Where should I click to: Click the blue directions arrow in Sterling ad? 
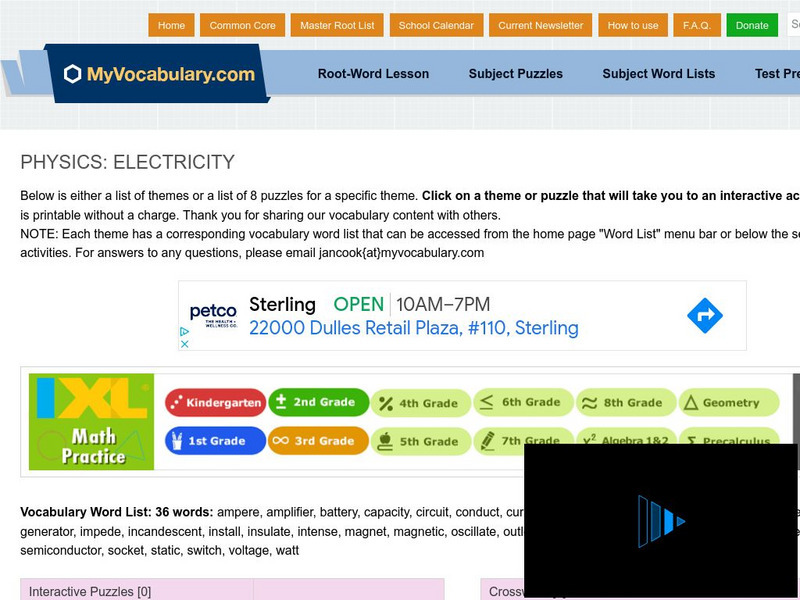[x=706, y=316]
